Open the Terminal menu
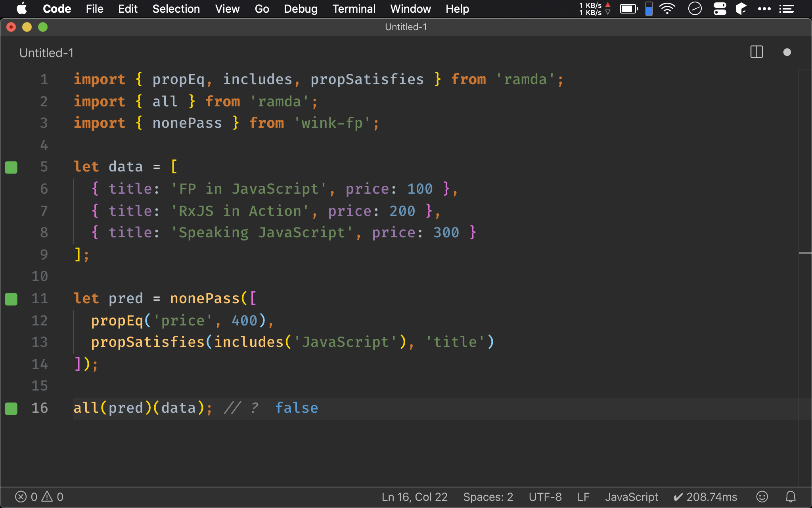This screenshot has width=812, height=508. pos(353,8)
